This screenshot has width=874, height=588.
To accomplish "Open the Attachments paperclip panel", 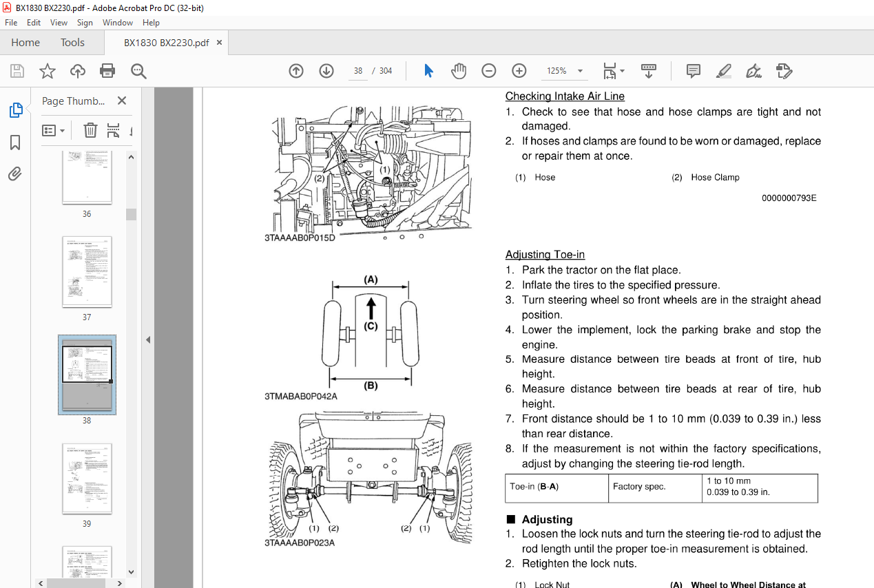I will [15, 174].
